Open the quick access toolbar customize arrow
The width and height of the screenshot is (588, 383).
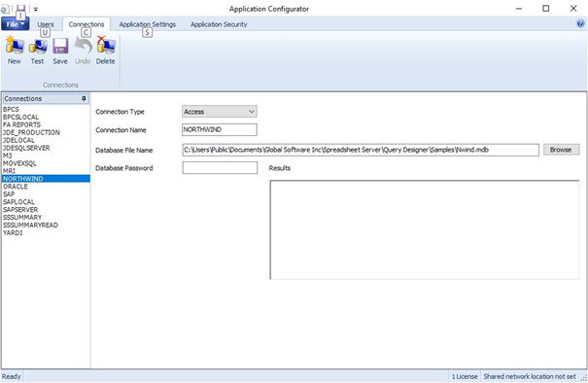pyautogui.click(x=36, y=9)
